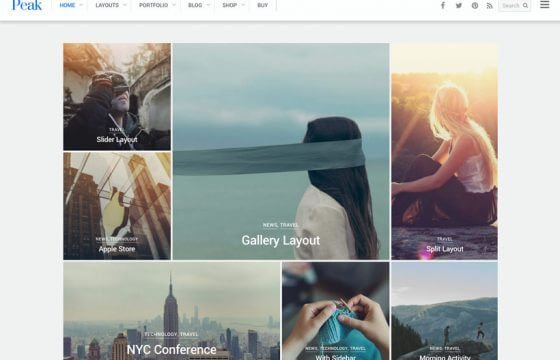Click the blindfolded woman Gallery Layout image
560x360 pixels.
[x=281, y=151]
